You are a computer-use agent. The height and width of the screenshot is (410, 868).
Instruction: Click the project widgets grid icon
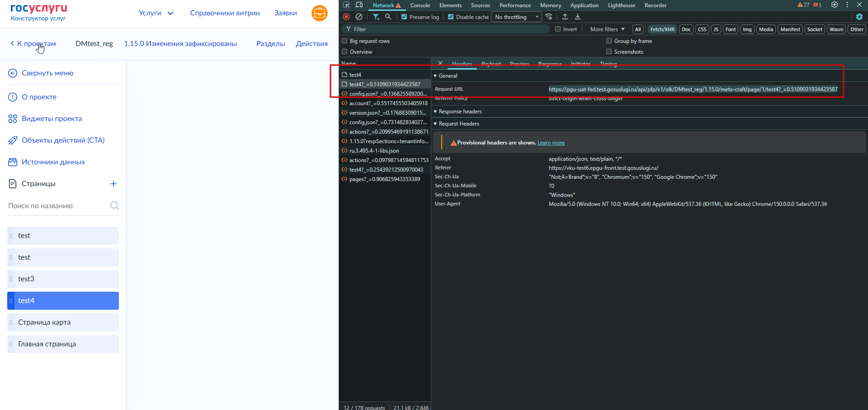[13, 119]
